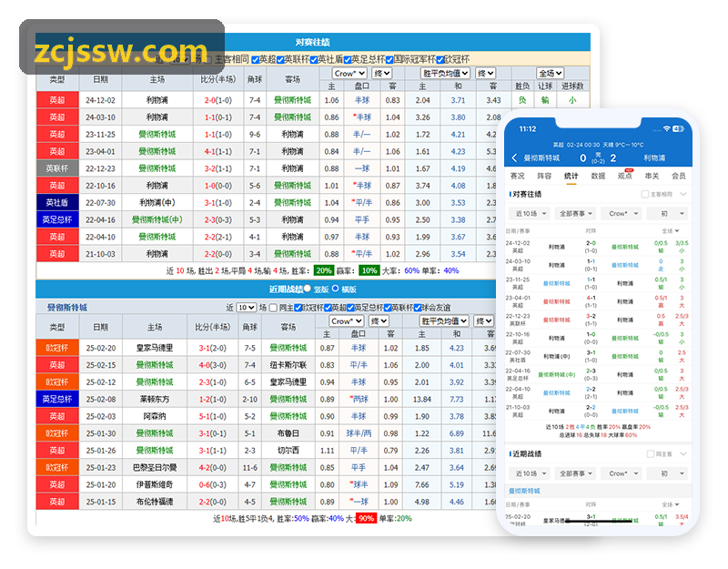Tap the battery indicator in the phone status bar
Image resolution: width=728 pixels, height=569 pixels.
click(x=678, y=128)
